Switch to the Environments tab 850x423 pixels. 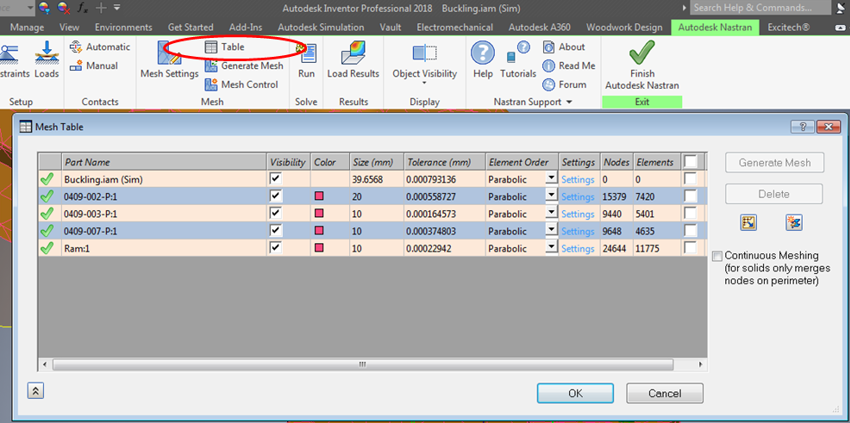click(124, 27)
